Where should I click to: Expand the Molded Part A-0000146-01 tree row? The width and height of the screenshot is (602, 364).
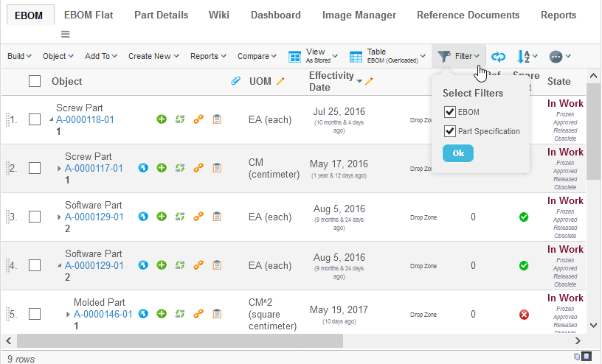coord(69,314)
